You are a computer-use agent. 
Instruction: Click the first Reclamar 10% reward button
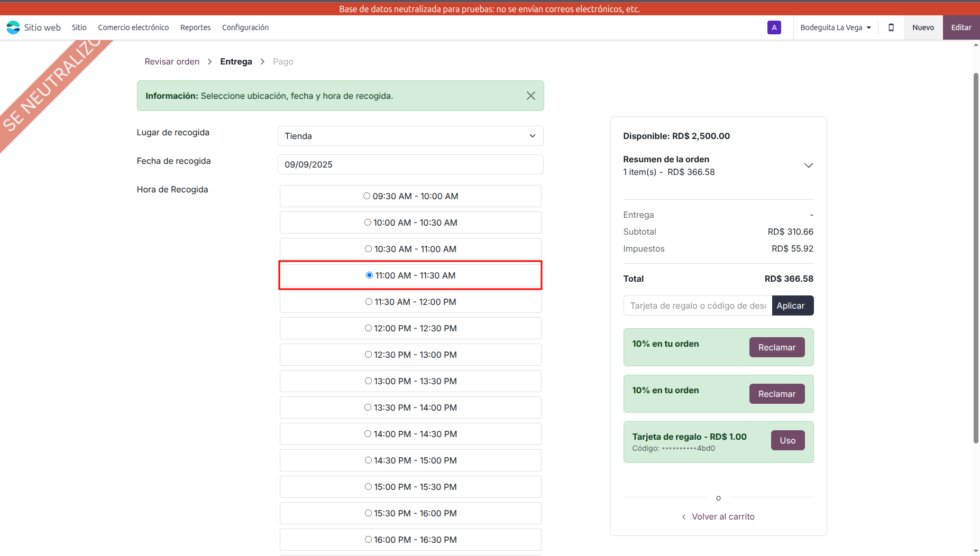pyautogui.click(x=776, y=347)
